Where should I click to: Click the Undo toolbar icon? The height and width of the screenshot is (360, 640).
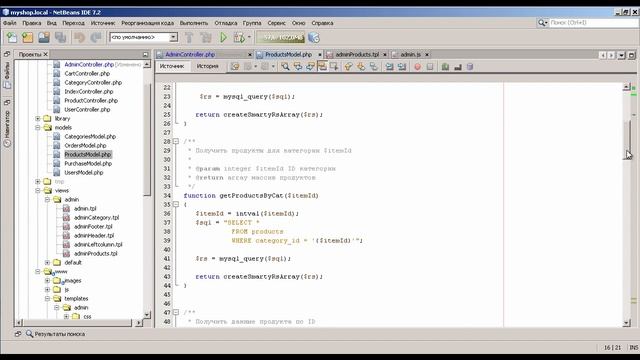tap(79, 38)
